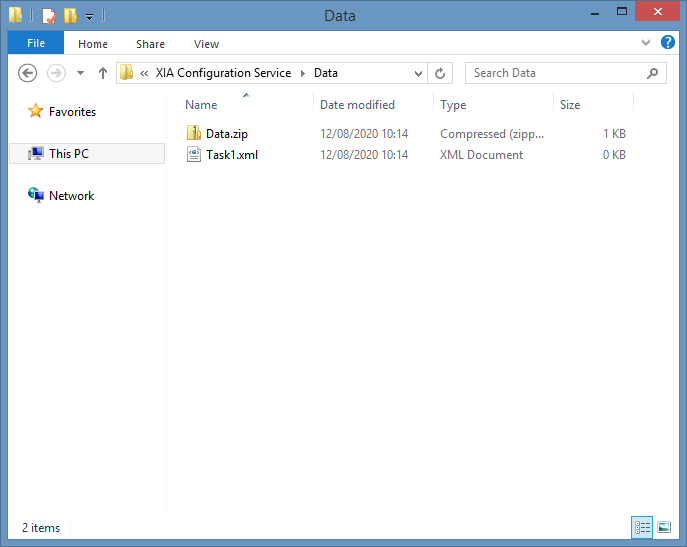Open breadcrumb arrow after XIA Configuration Service

click(303, 73)
